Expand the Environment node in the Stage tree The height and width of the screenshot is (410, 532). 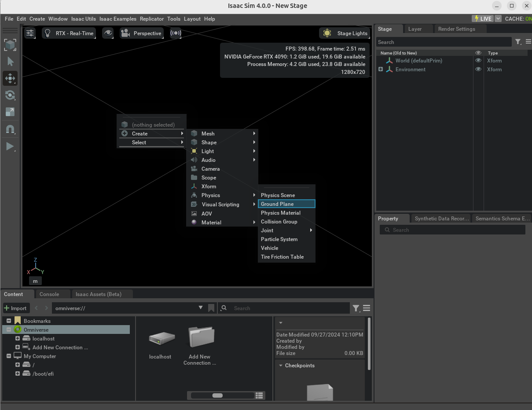(x=380, y=69)
